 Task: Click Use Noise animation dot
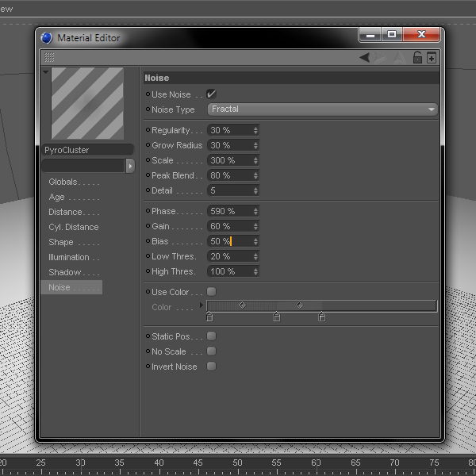pos(148,94)
